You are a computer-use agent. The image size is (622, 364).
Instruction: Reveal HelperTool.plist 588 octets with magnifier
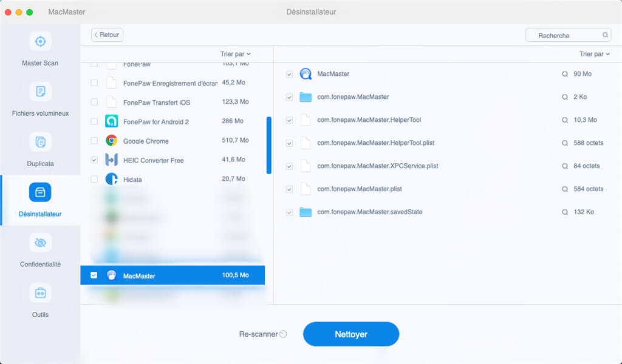pyautogui.click(x=565, y=143)
